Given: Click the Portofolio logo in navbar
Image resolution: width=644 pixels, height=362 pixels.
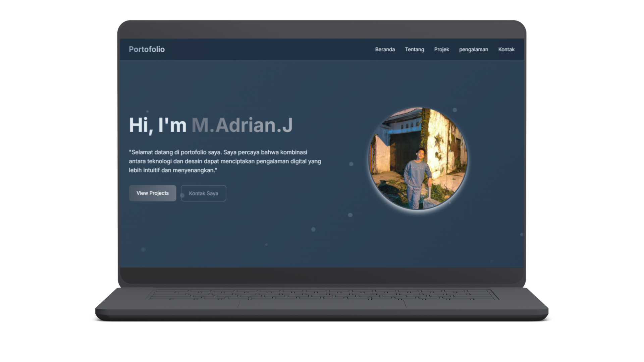Looking at the screenshot, I should point(147,49).
